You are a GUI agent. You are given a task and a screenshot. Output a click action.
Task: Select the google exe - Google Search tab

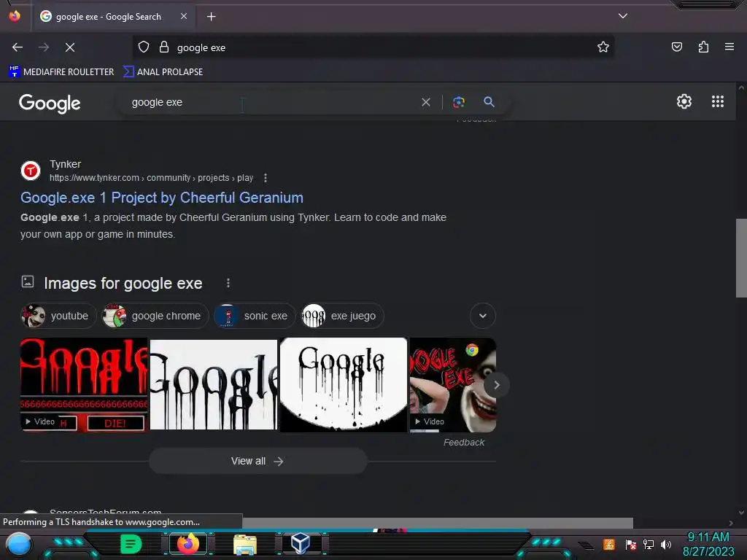(115, 17)
